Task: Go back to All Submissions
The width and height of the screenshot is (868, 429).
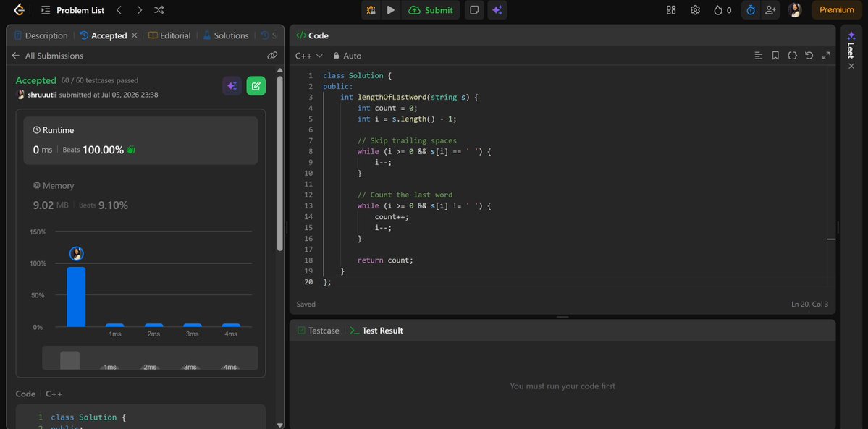Action: (48, 56)
